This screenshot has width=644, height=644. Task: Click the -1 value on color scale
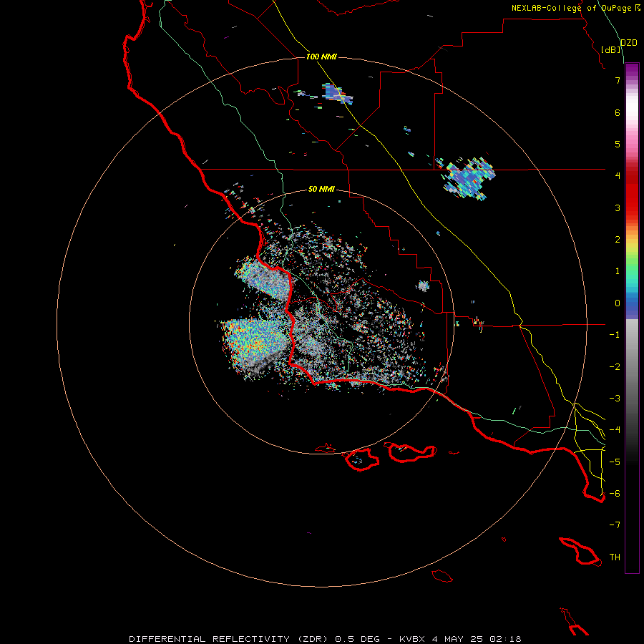[615, 335]
